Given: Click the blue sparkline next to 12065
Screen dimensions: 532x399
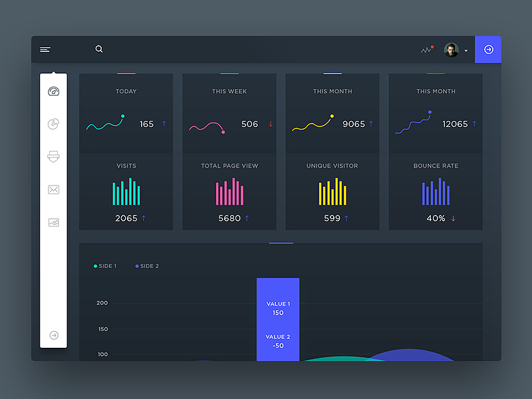Looking at the screenshot, I should pyautogui.click(x=413, y=122).
